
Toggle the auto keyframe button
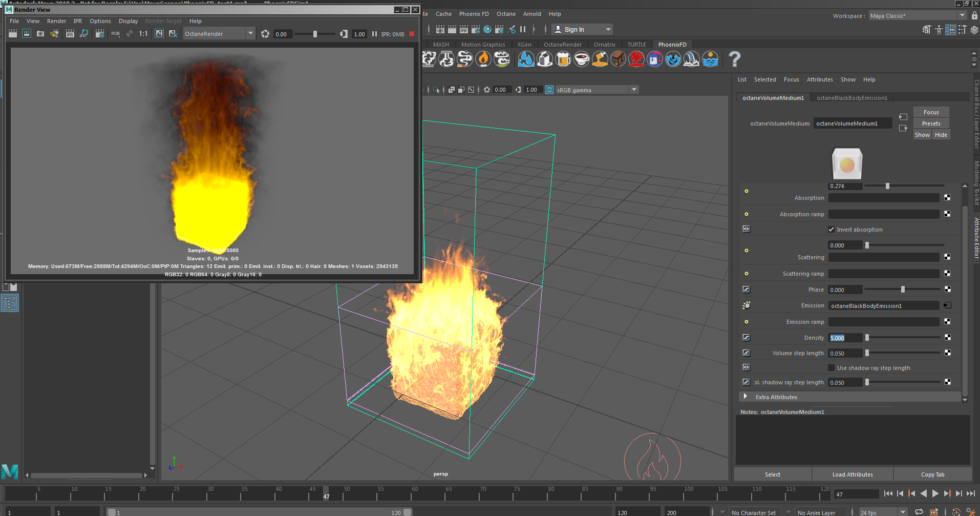coord(956,512)
